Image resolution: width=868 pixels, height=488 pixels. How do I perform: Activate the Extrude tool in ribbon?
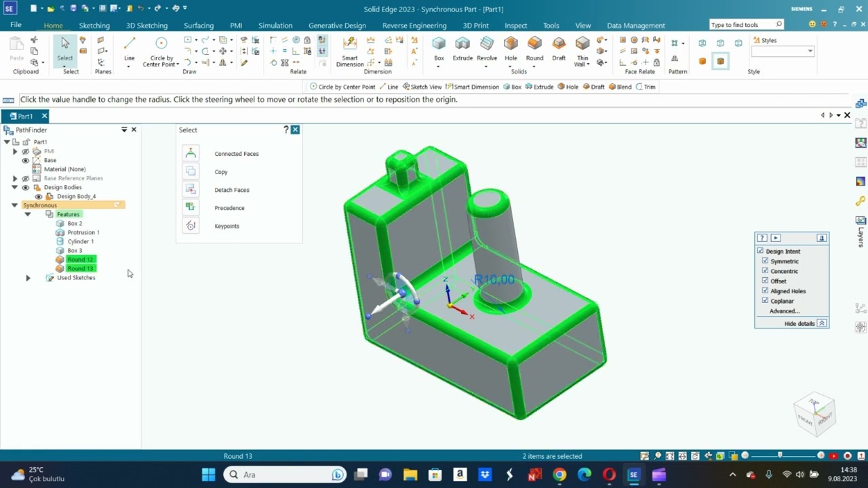point(462,49)
